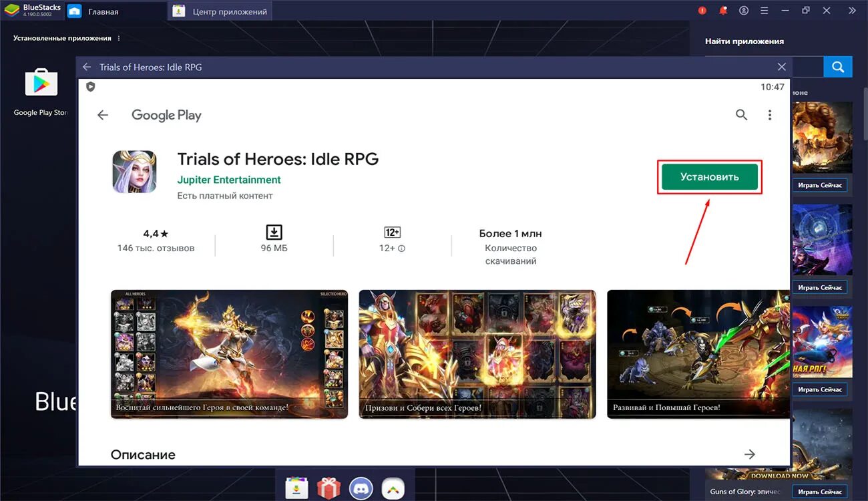Open the Google Play three-dot overflow menu
The image size is (868, 501).
[770, 115]
